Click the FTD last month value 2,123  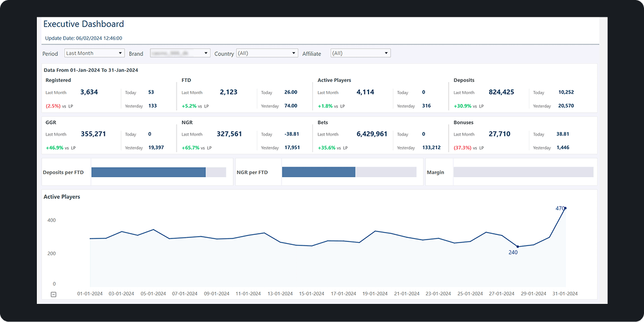pos(229,92)
